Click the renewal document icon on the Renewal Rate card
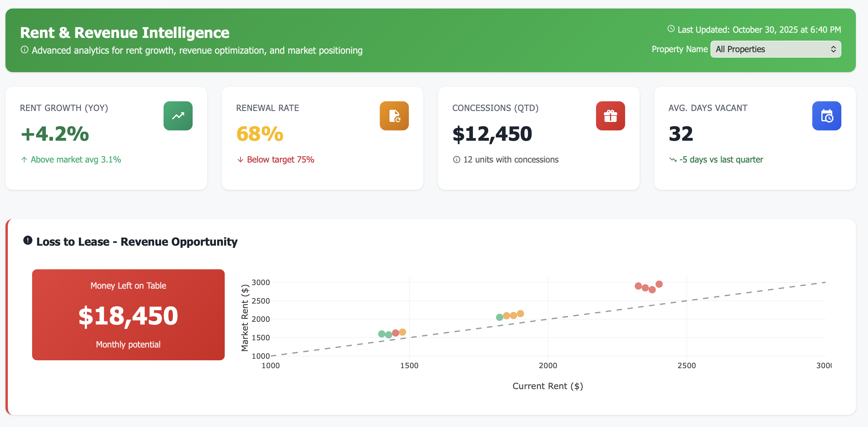Image resolution: width=868 pixels, height=427 pixels. click(x=394, y=116)
